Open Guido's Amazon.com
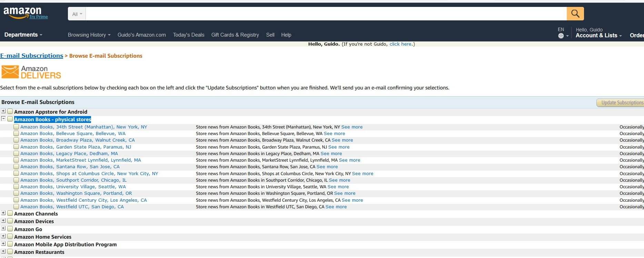The width and height of the screenshot is (644, 258). pos(142,35)
